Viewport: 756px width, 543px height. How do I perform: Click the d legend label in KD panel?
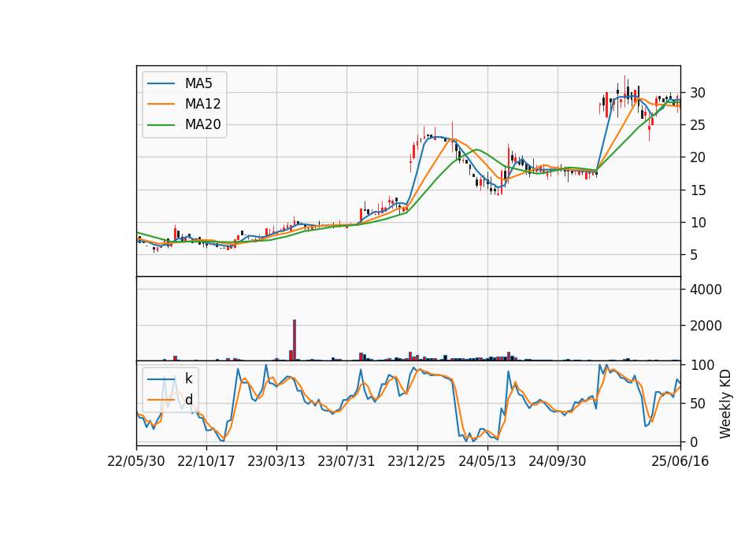188,400
